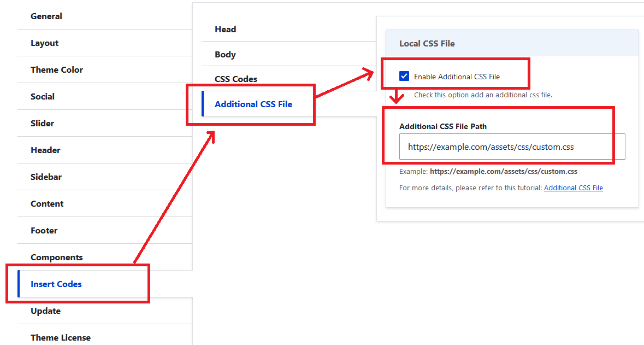The width and height of the screenshot is (644, 345).
Task: Open the Additional CSS File tutorial link
Action: (573, 188)
